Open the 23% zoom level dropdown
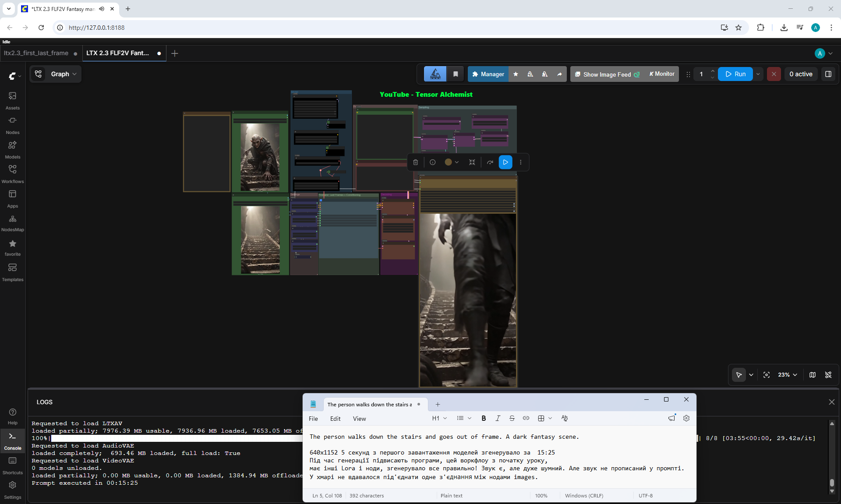 (787, 375)
